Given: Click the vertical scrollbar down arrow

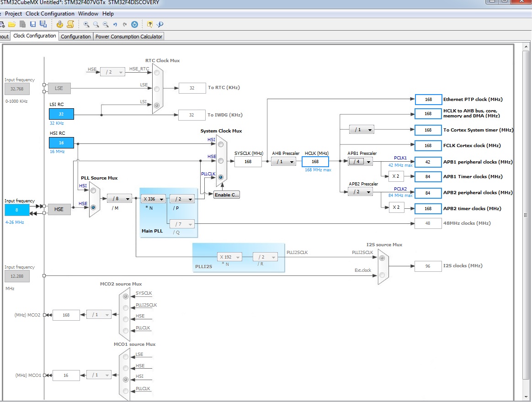Looking at the screenshot, I should click(x=526, y=396).
